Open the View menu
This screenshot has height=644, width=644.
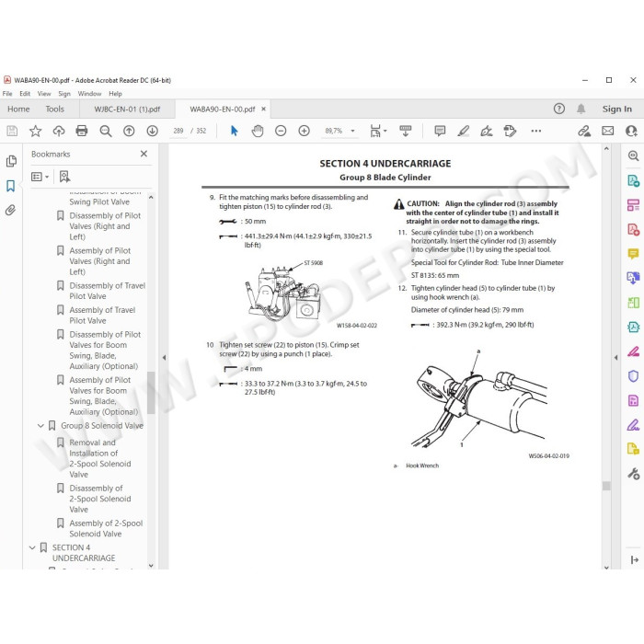[44, 94]
